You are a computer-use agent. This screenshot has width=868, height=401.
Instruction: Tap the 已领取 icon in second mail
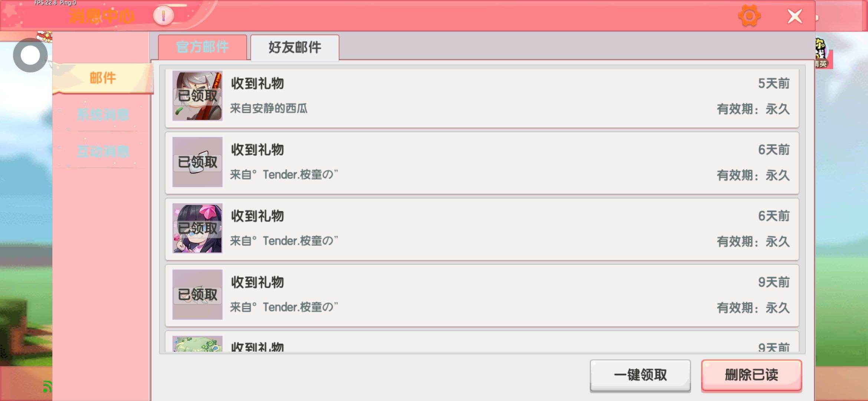tap(197, 162)
